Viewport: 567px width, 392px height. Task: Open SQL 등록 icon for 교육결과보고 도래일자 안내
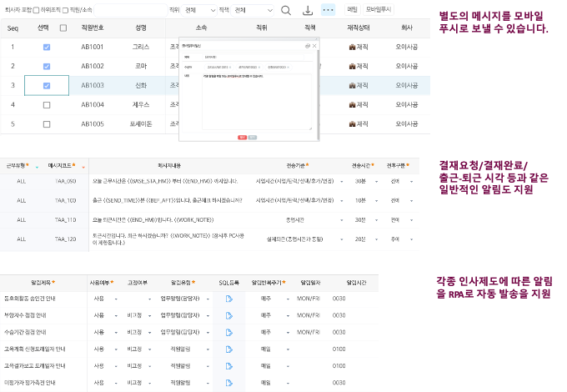point(229,366)
